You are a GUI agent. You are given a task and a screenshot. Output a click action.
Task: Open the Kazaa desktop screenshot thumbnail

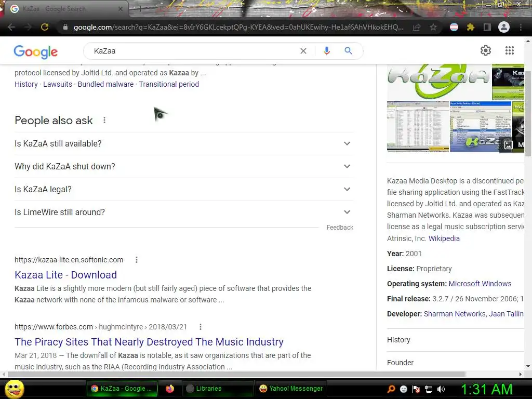418,127
